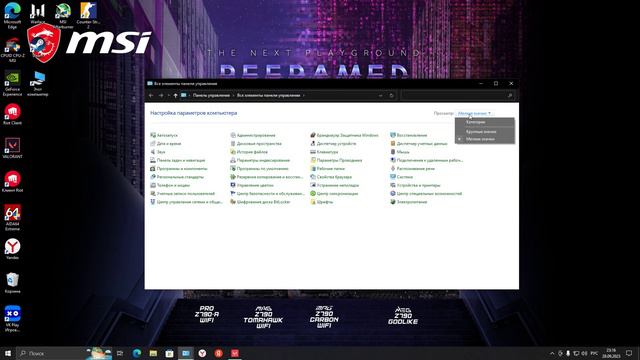This screenshot has height=360, width=640.
Task: Open Центр управления сетями и общим доступом
Action: [x=186, y=202]
